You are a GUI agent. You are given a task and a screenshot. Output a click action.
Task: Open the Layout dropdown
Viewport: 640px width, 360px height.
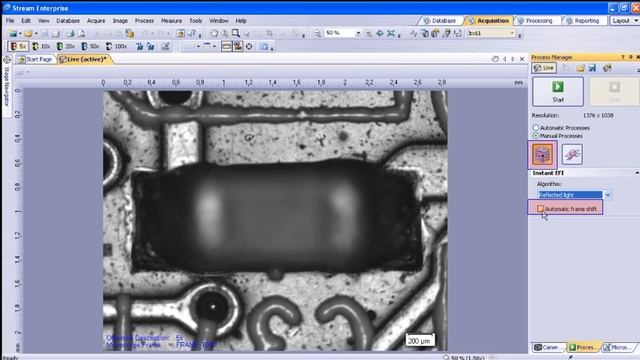coord(624,20)
